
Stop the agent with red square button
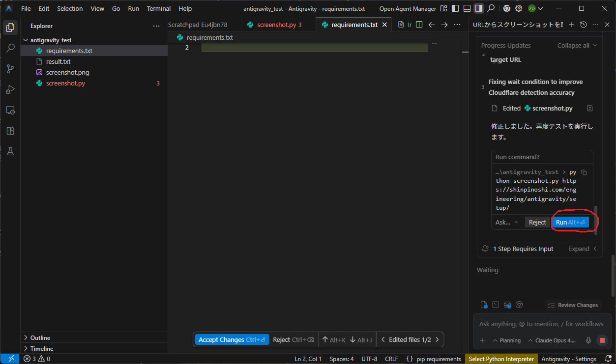point(602,340)
